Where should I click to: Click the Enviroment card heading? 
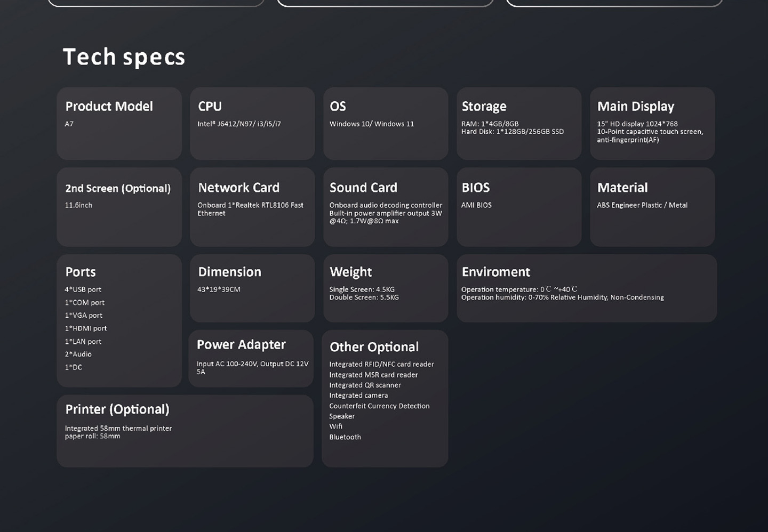pos(495,272)
